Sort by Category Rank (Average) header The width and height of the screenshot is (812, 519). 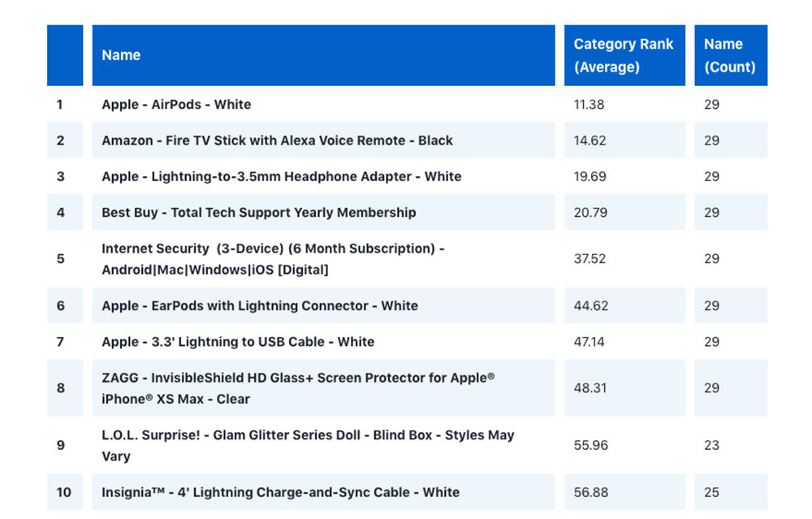(x=623, y=55)
